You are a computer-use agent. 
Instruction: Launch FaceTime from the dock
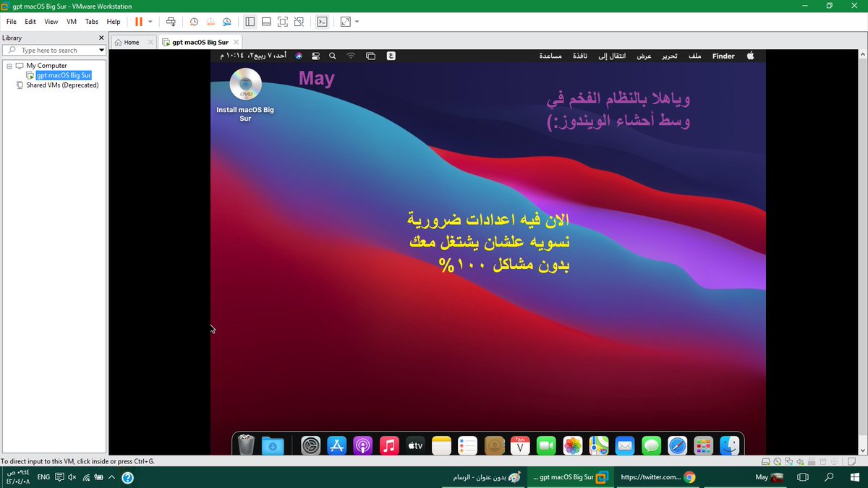(x=546, y=446)
